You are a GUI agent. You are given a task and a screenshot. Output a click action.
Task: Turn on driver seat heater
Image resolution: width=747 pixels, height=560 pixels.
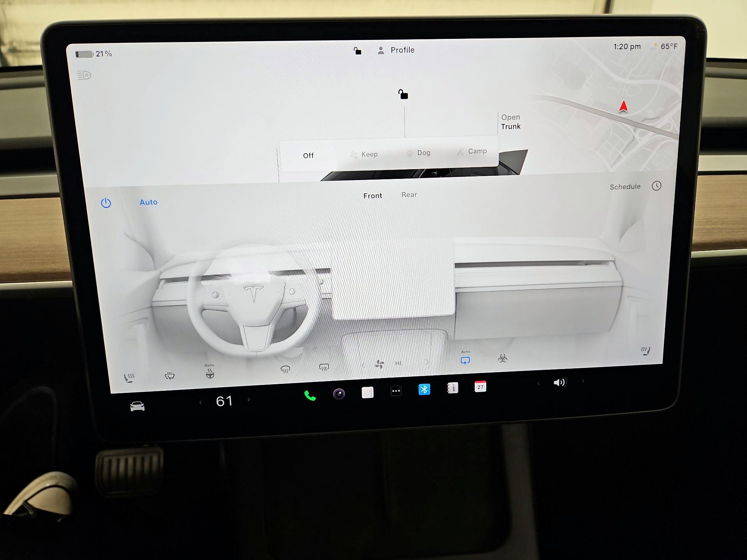point(129,378)
